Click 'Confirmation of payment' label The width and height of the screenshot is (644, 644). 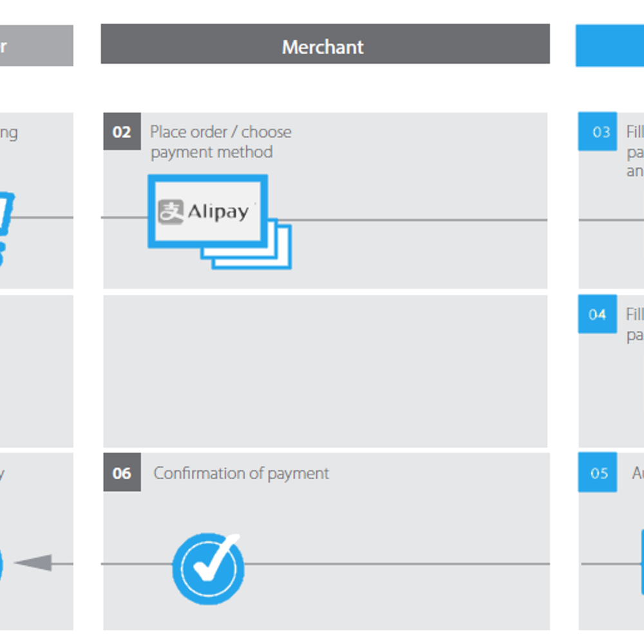click(241, 473)
